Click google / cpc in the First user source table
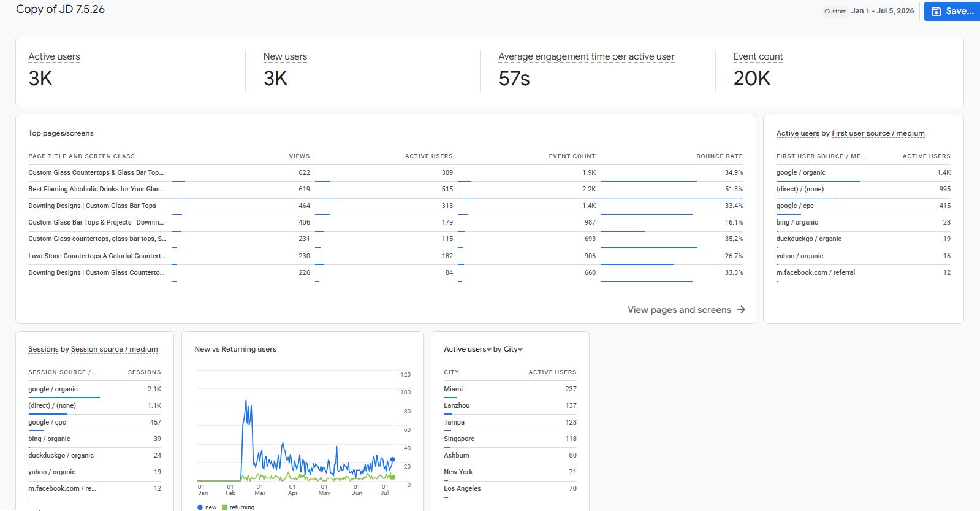This screenshot has height=511, width=980. 795,206
